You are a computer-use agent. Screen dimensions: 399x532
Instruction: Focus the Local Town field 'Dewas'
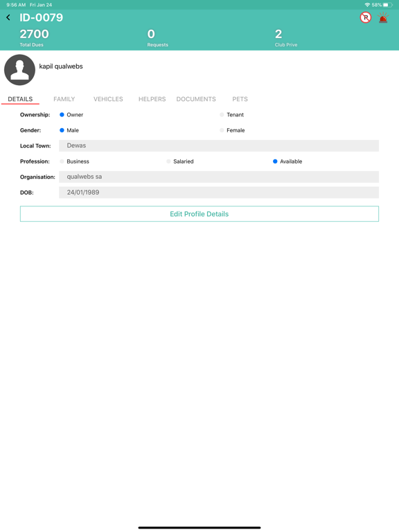219,146
